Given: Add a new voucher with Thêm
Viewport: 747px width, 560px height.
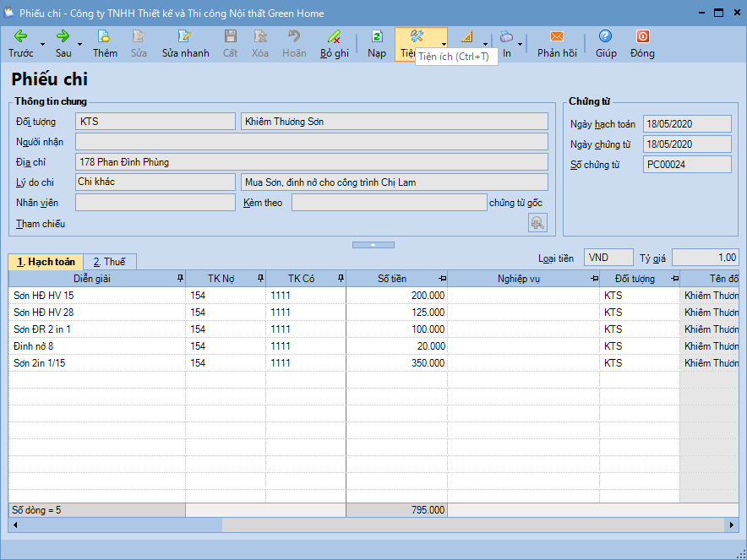Looking at the screenshot, I should point(105,44).
